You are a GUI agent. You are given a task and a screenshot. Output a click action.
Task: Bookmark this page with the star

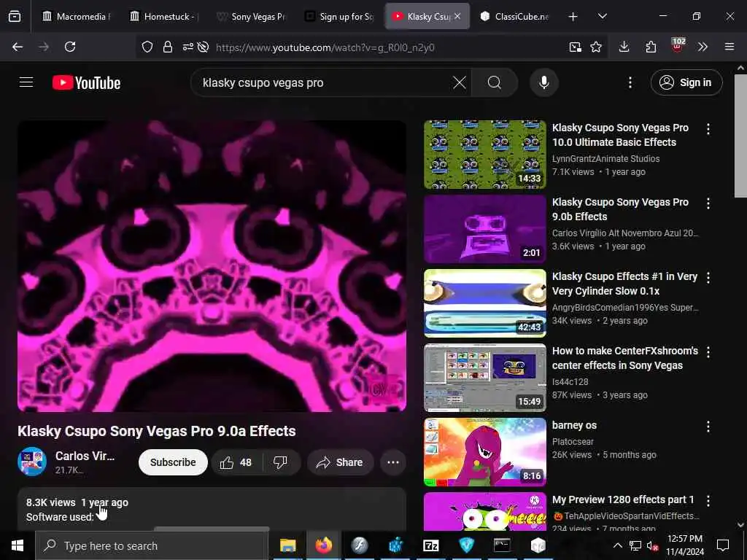click(595, 47)
